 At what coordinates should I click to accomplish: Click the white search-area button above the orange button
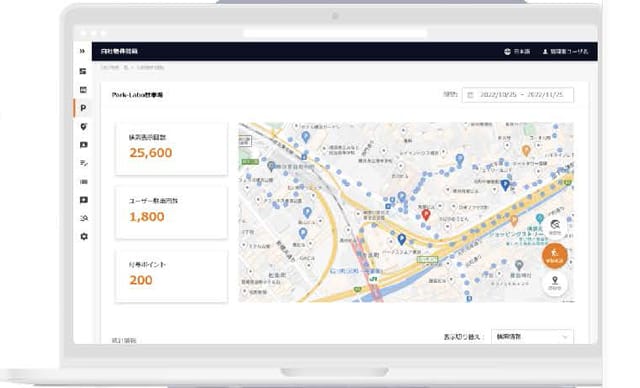click(555, 226)
